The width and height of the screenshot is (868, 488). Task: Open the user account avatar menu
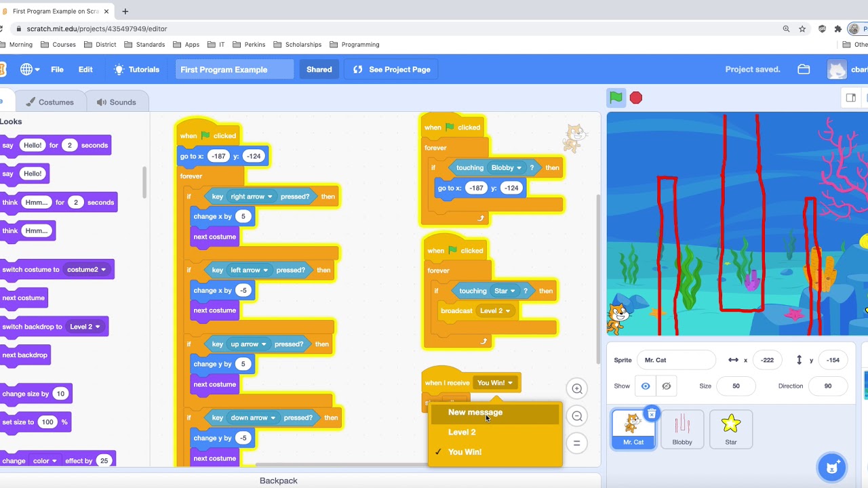pyautogui.click(x=837, y=69)
